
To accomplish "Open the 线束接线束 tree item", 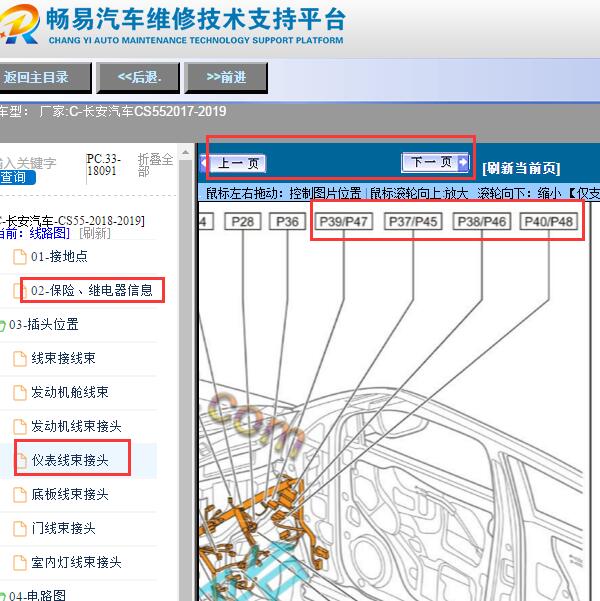I will (x=63, y=358).
